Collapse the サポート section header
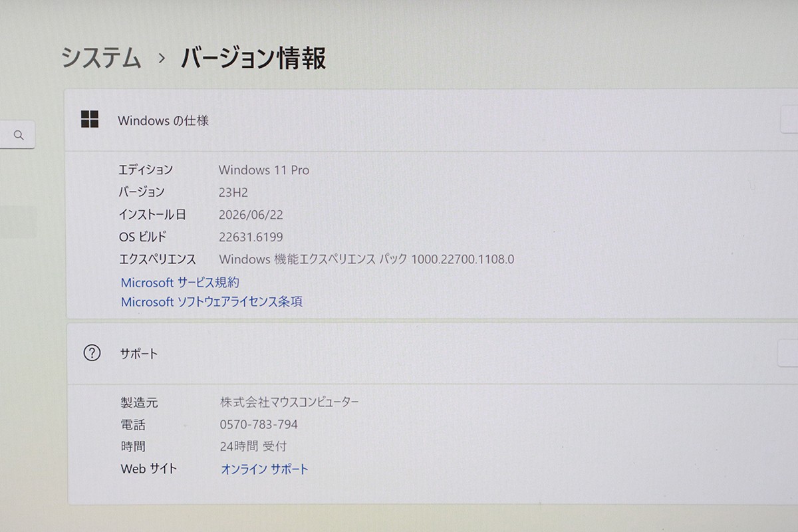Screen dimensions: 798x532 (x=431, y=354)
